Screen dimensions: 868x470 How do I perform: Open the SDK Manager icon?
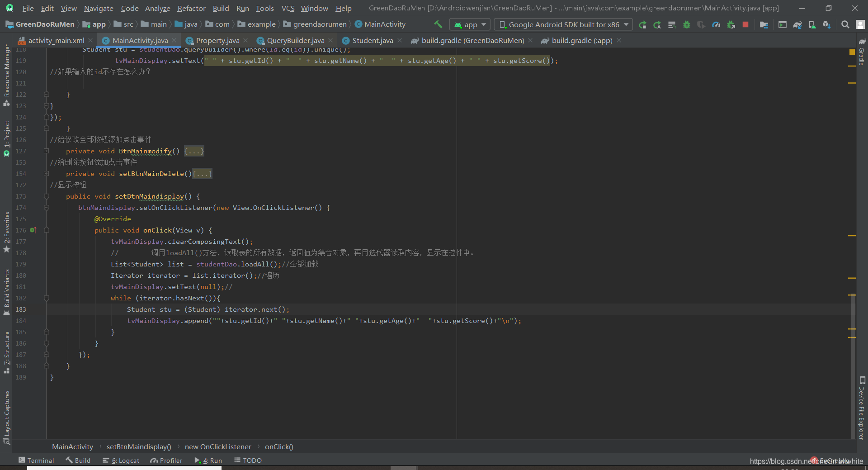[827, 24]
